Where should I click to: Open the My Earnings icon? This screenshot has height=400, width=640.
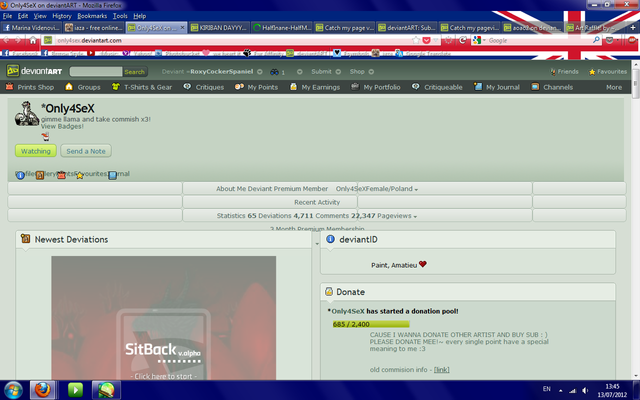tap(293, 87)
